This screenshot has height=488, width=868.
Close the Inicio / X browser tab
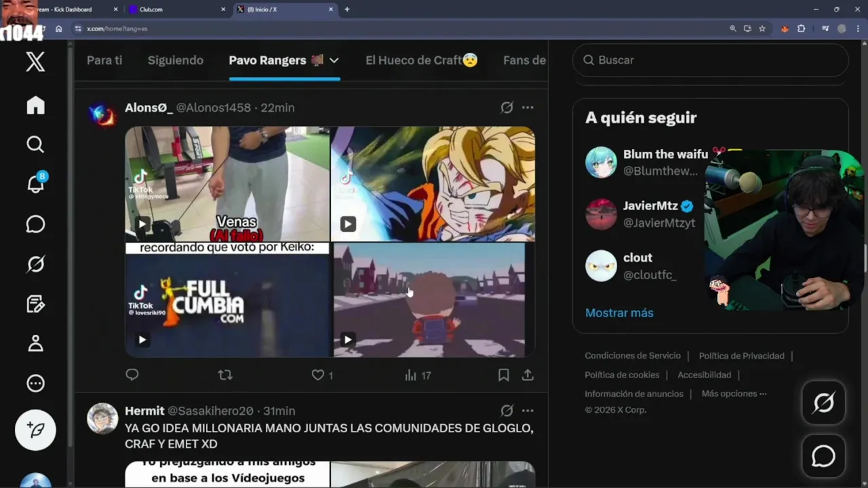(331, 9)
